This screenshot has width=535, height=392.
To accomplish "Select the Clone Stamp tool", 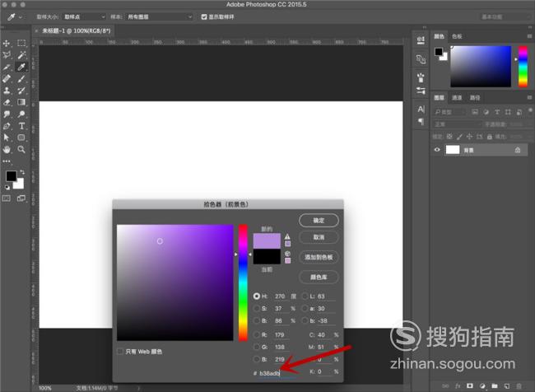I will click(x=7, y=91).
